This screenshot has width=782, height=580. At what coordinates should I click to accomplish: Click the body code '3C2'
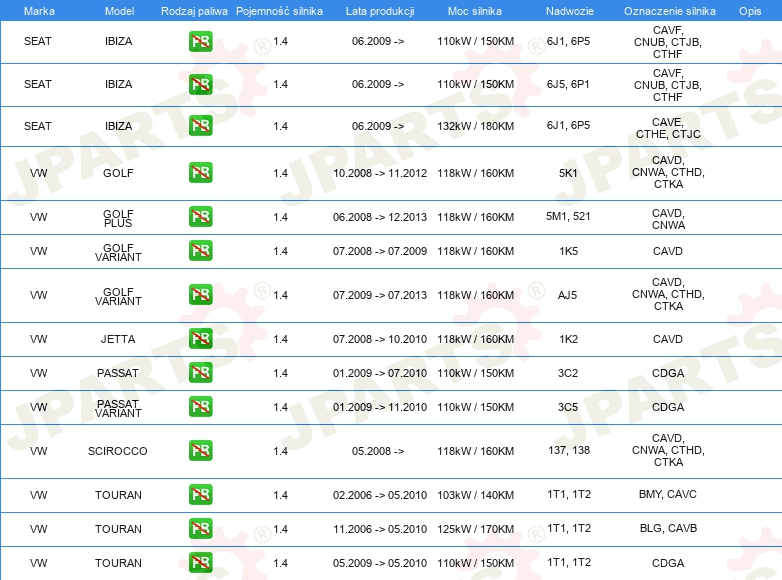[x=568, y=373]
